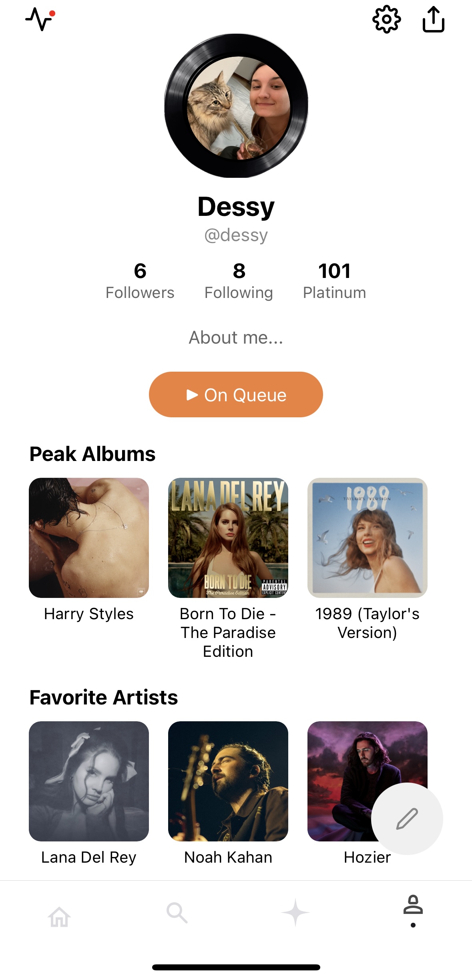This screenshot has width=472, height=980.
Task: Play the On Queue button
Action: pos(236,394)
